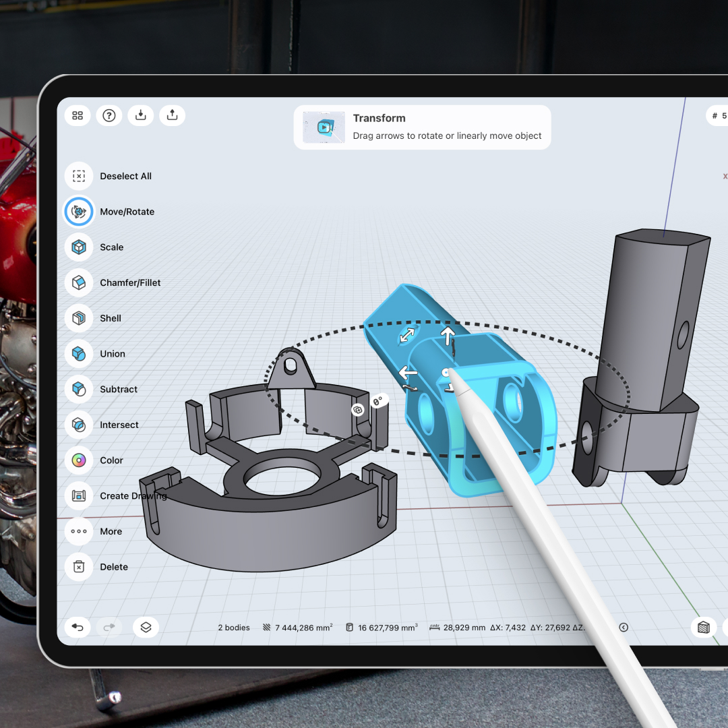Tap the 'Transform' tooltip title
This screenshot has height=728, width=728.
(x=379, y=119)
